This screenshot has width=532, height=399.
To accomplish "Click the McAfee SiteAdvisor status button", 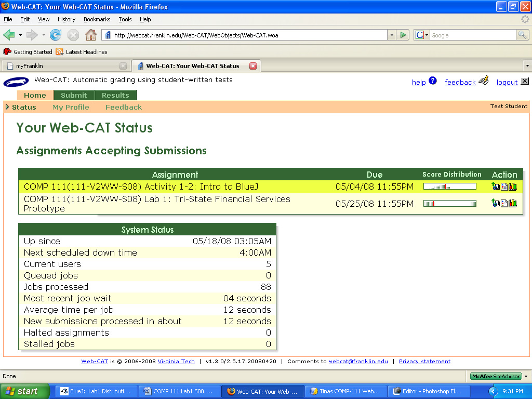I will click(x=496, y=376).
